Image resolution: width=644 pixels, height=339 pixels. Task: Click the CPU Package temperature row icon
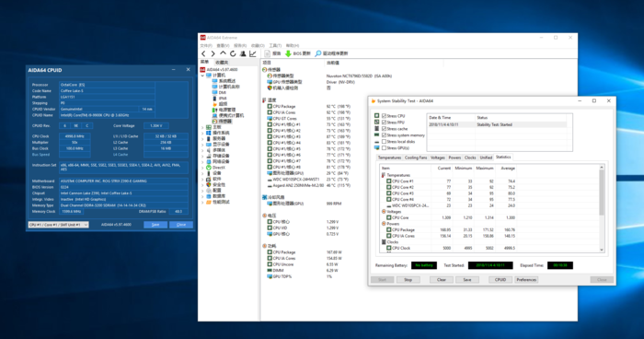tap(270, 106)
